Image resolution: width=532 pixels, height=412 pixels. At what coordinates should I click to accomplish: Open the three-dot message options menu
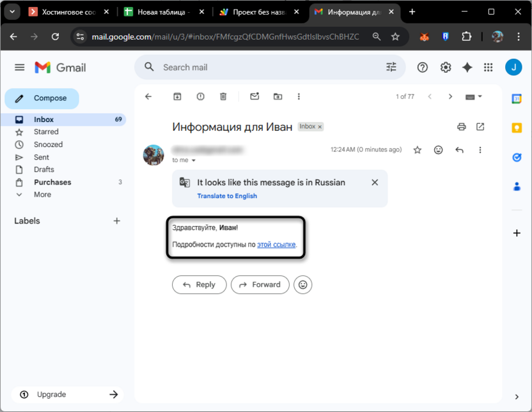pyautogui.click(x=480, y=149)
